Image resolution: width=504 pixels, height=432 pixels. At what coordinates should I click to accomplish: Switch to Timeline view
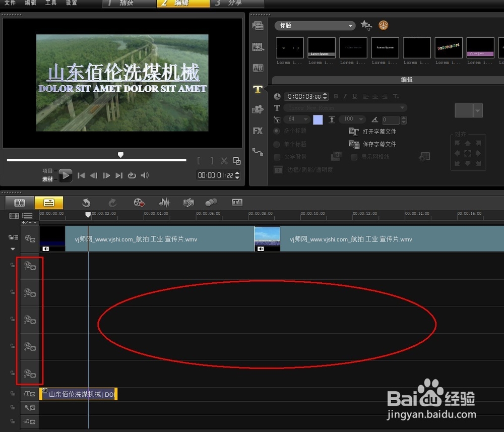click(49, 203)
